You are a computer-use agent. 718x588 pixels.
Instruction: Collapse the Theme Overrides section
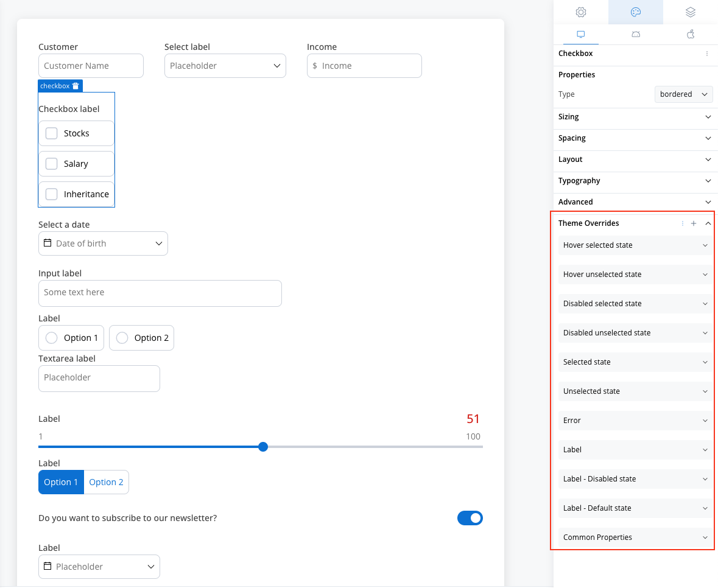pyautogui.click(x=708, y=223)
